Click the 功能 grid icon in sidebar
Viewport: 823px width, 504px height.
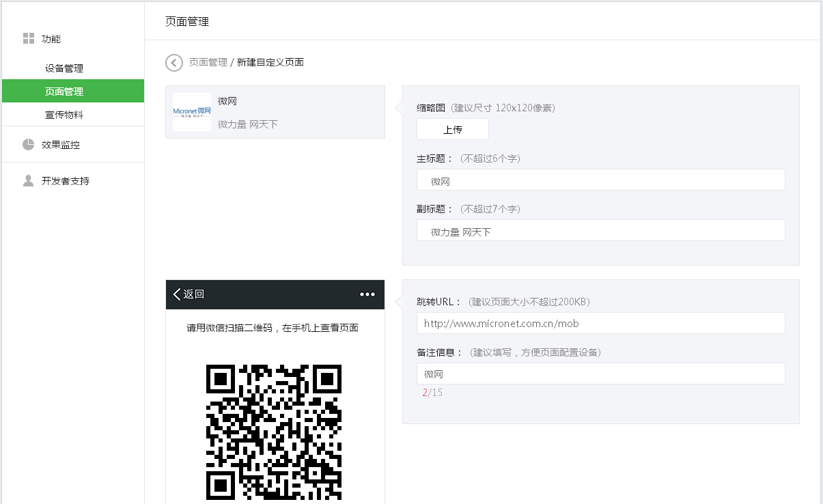tap(28, 38)
